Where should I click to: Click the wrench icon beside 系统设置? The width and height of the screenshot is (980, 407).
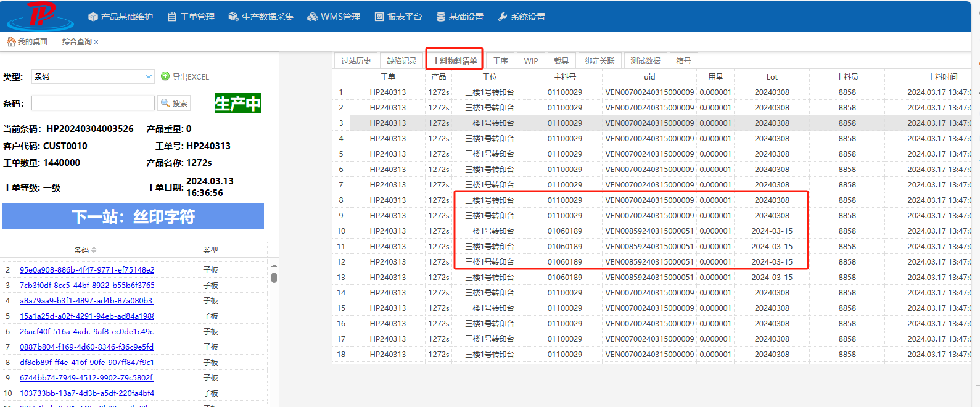click(x=503, y=17)
